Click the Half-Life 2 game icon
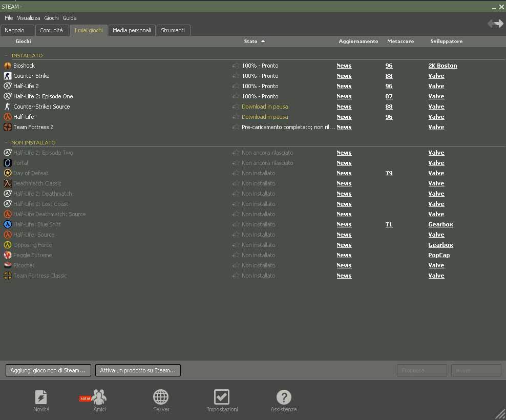This screenshot has height=420, width=506. point(7,86)
